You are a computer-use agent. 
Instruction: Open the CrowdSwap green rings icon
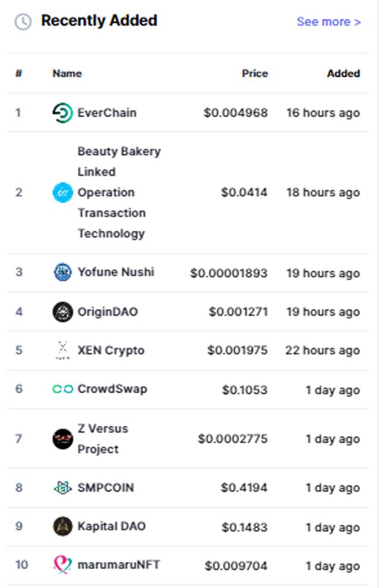pos(62,389)
